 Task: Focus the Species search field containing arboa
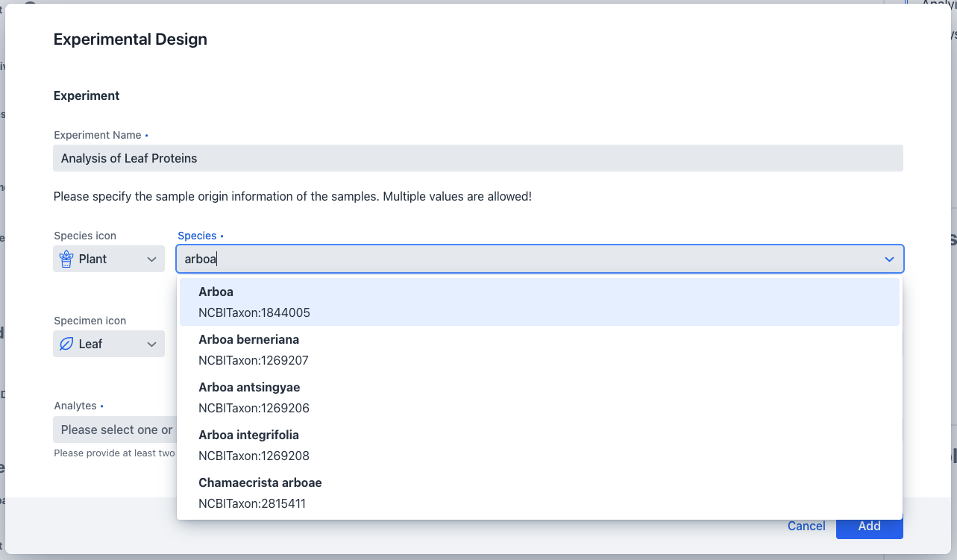522,259
